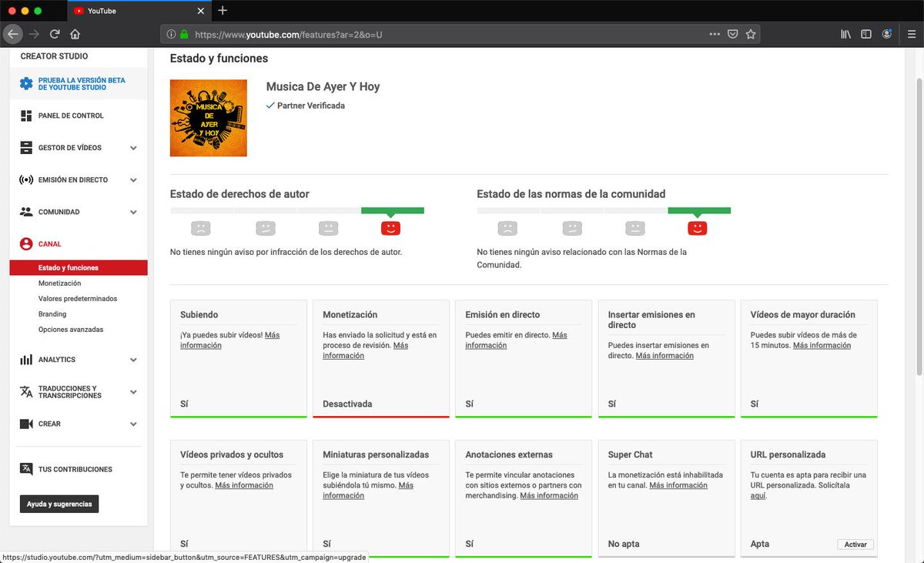Viewport: 924px width, 563px height.
Task: Click the Emisión en directo broadcast icon
Action: [26, 179]
